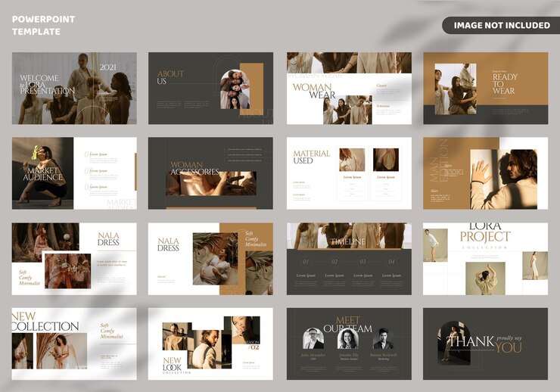Select the 'New Look' collection slide

[210, 344]
